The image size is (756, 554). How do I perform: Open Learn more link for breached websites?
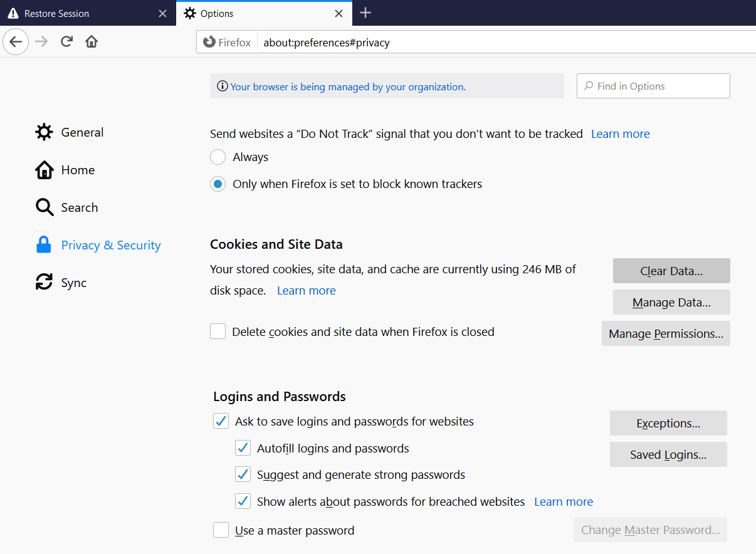[563, 501]
